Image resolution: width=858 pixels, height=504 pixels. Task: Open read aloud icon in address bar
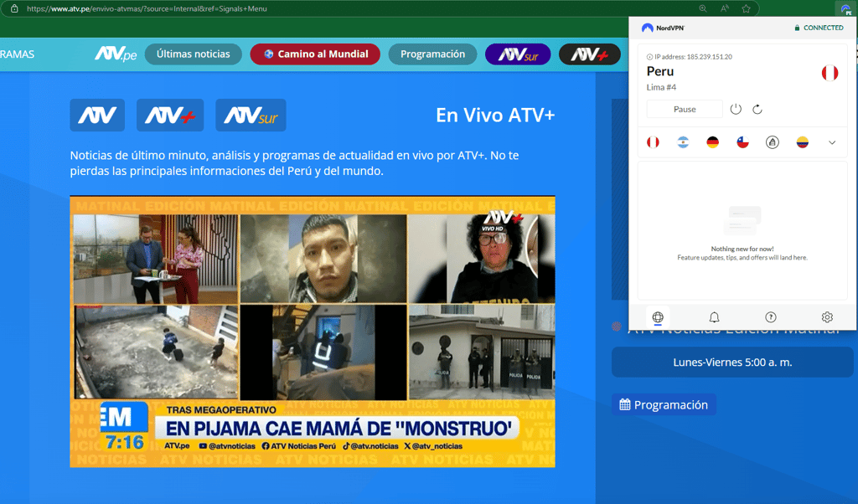[725, 8]
